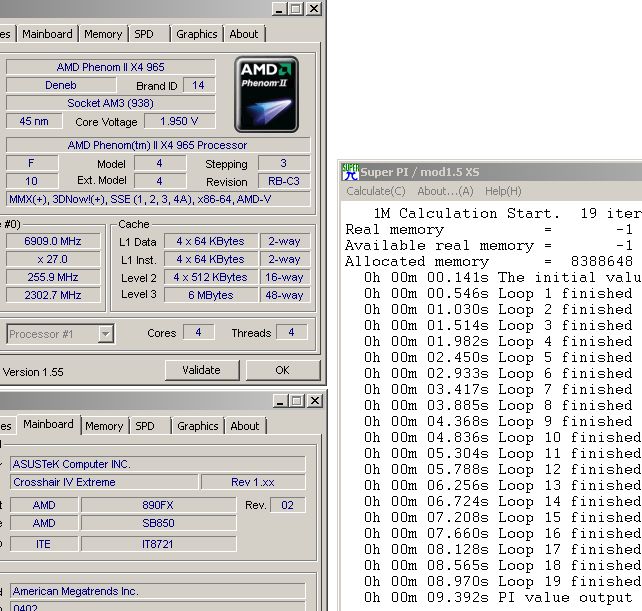Open the About...(A) menu in Super PI
This screenshot has width=642, height=611.
point(445,191)
